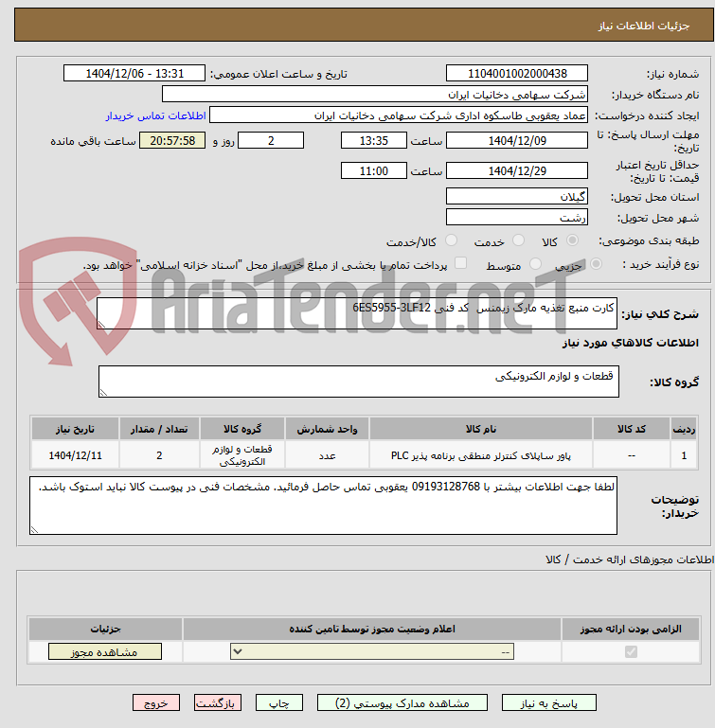
Task: Click the city field رشت
Action: click(x=517, y=218)
